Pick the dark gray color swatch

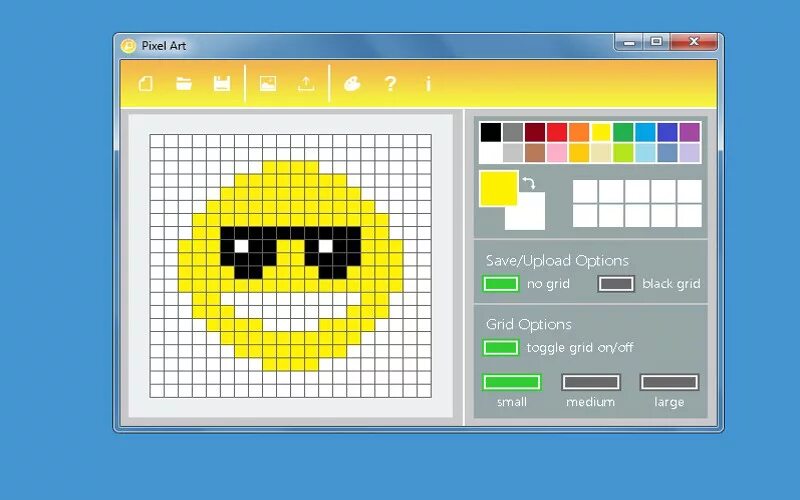(513, 133)
